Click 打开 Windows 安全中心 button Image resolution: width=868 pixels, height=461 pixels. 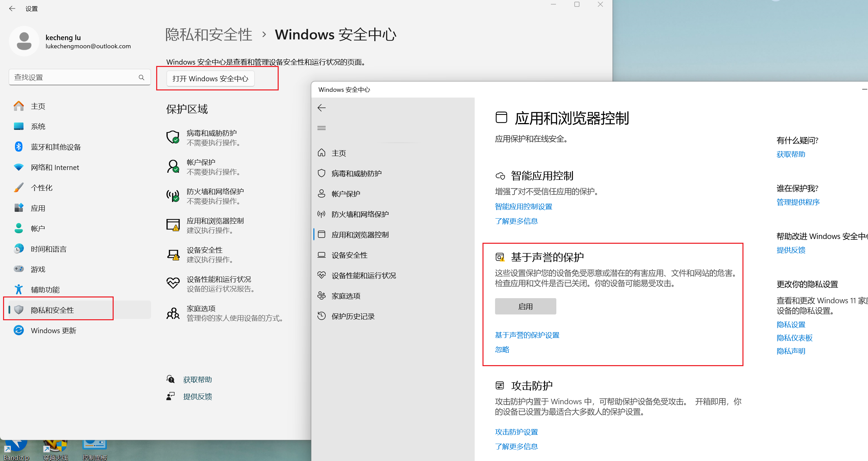[x=210, y=79]
